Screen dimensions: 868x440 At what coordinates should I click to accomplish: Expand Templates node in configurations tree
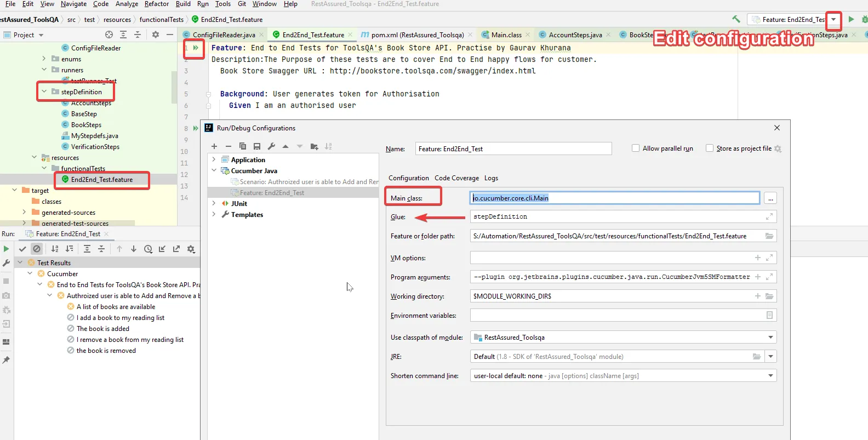tap(214, 214)
